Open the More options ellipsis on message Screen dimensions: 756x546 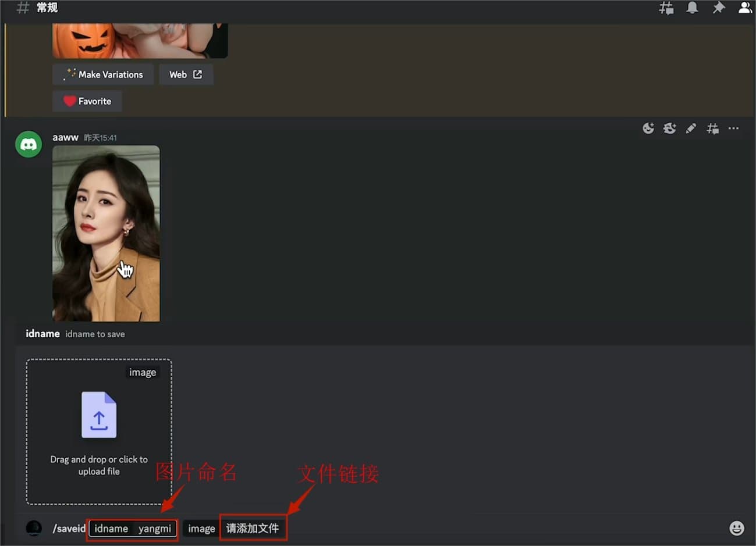tap(733, 129)
